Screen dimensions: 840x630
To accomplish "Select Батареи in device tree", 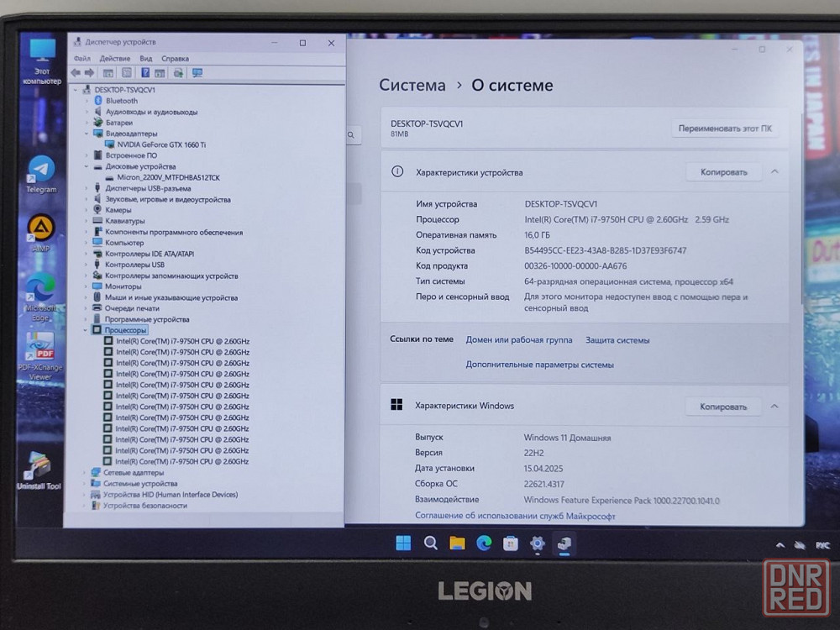I will click(x=119, y=123).
